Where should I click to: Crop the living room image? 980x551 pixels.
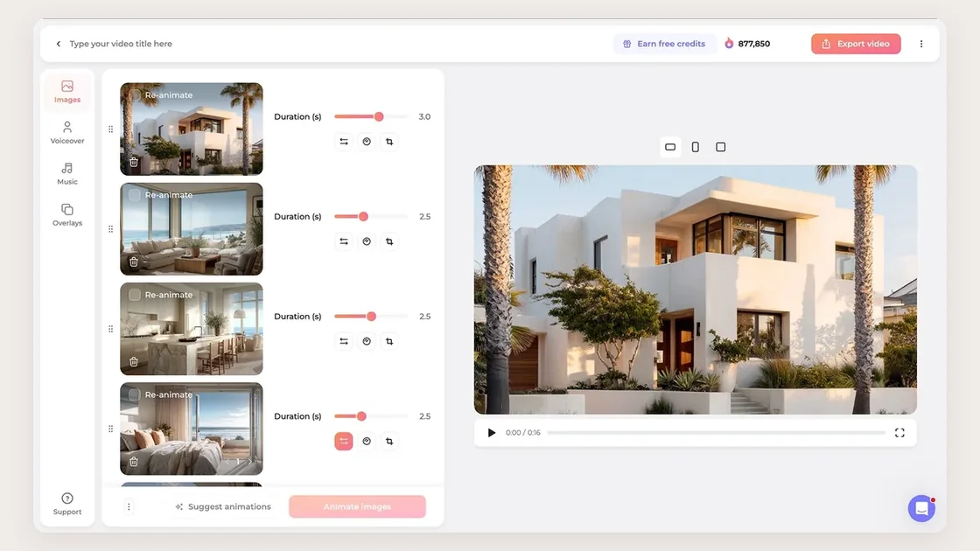click(x=389, y=241)
